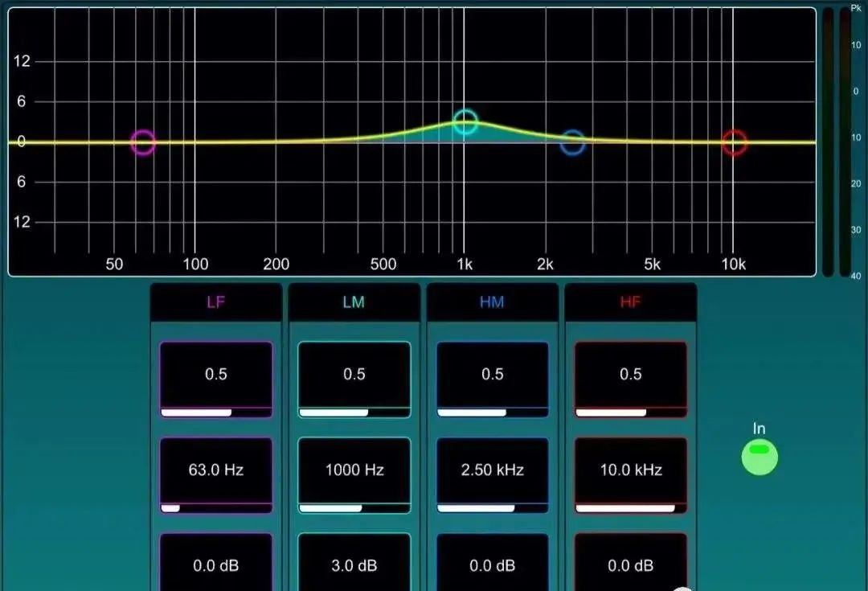Select the LM 1000 Hz frequency box
Image resolution: width=868 pixels, height=591 pixels.
(x=354, y=474)
